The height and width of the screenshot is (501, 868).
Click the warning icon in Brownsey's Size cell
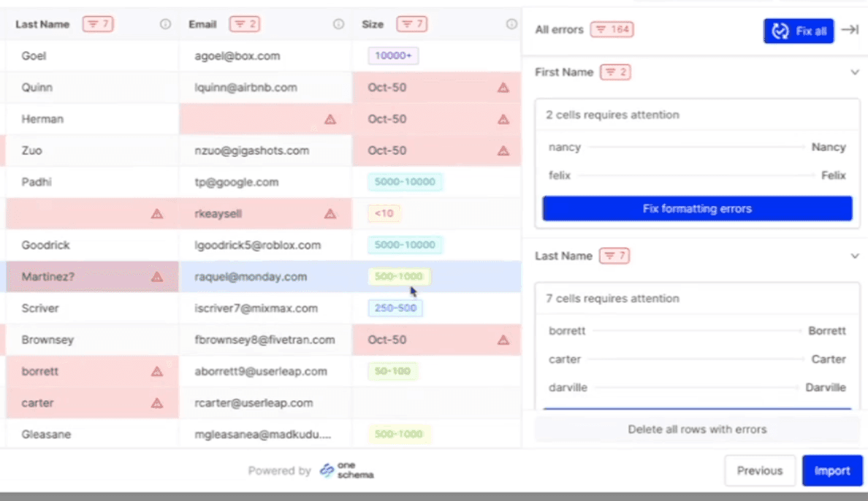[x=503, y=340]
